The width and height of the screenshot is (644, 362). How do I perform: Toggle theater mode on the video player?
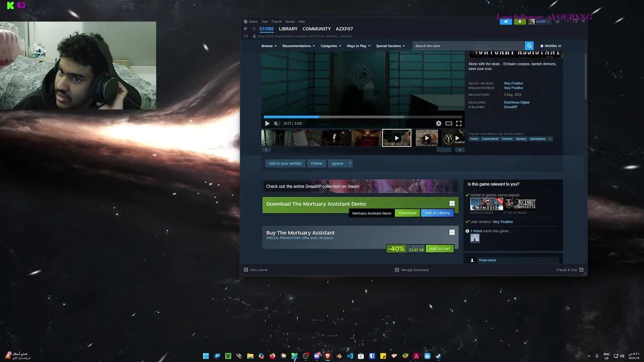pos(449,123)
